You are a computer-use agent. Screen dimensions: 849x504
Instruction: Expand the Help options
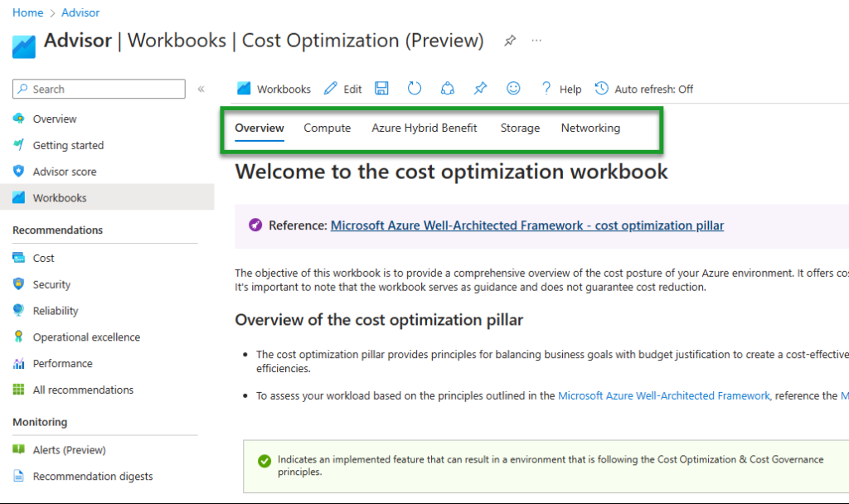561,89
